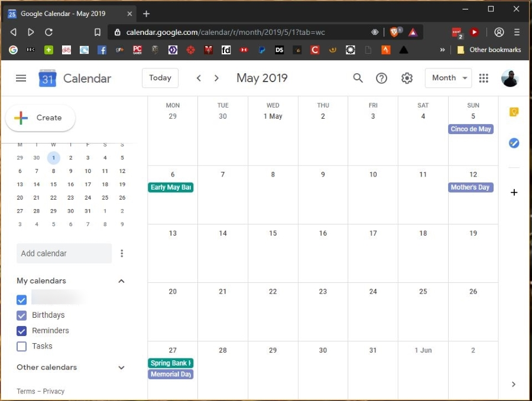532x401 pixels.
Task: Uncheck the first personal calendar checkbox
Action: pos(21,300)
